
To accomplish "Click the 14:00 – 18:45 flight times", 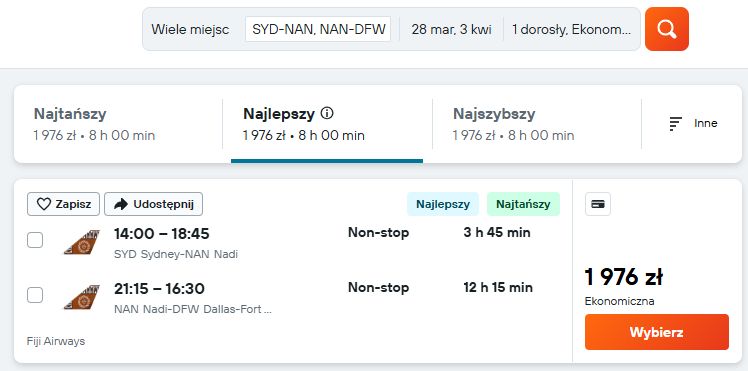I will (162, 234).
